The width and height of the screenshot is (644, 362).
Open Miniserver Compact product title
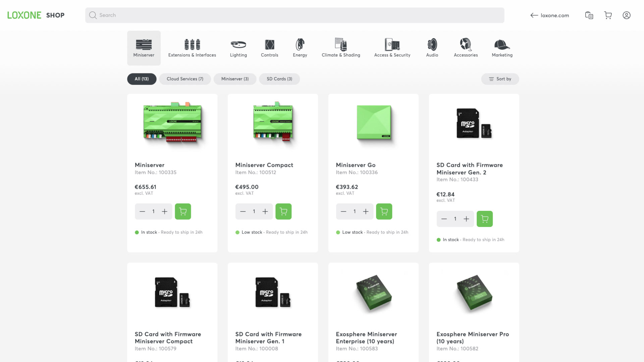[264, 165]
